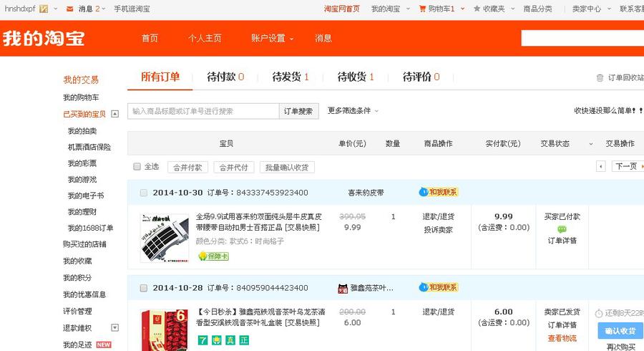Open the 淘宝网首页 link
644x351 pixels.
coord(342,9)
